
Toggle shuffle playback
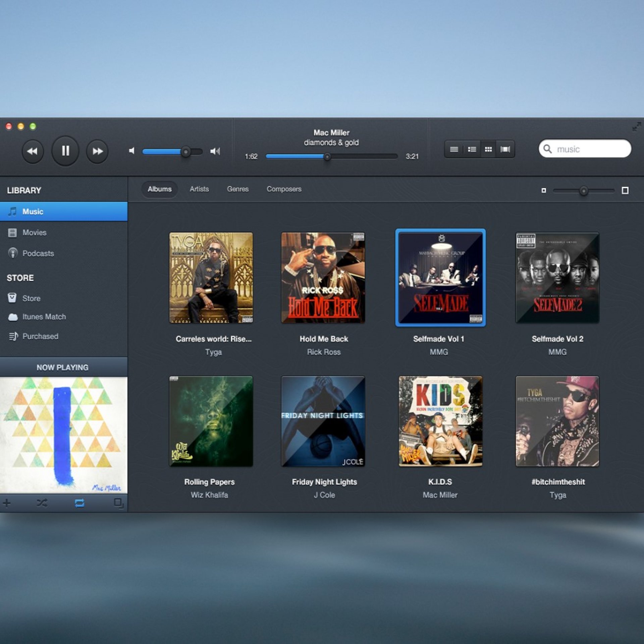point(42,503)
